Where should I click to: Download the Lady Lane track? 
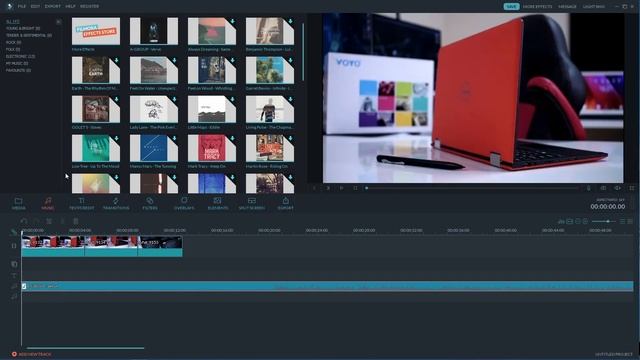(174, 99)
